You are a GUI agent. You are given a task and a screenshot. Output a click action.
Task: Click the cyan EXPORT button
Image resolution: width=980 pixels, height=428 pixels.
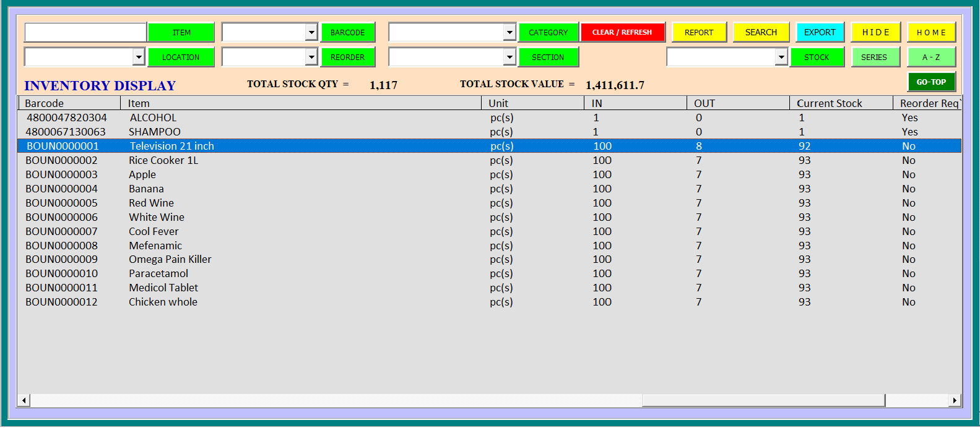(820, 32)
